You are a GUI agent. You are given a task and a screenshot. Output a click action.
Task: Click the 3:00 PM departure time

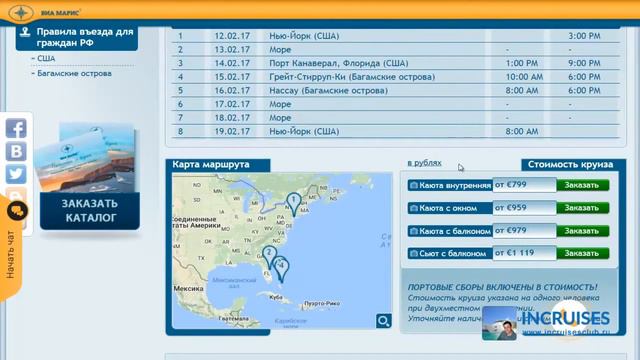[584, 36]
